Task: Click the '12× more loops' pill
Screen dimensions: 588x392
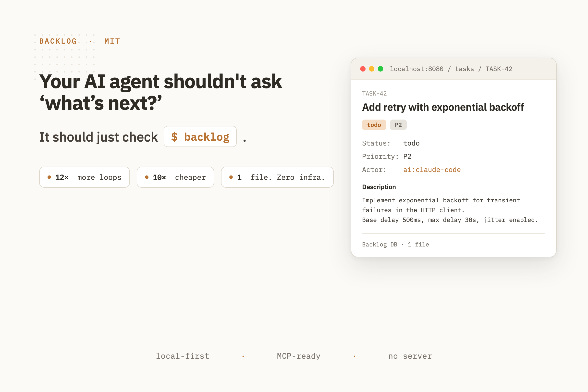Action: point(85,177)
